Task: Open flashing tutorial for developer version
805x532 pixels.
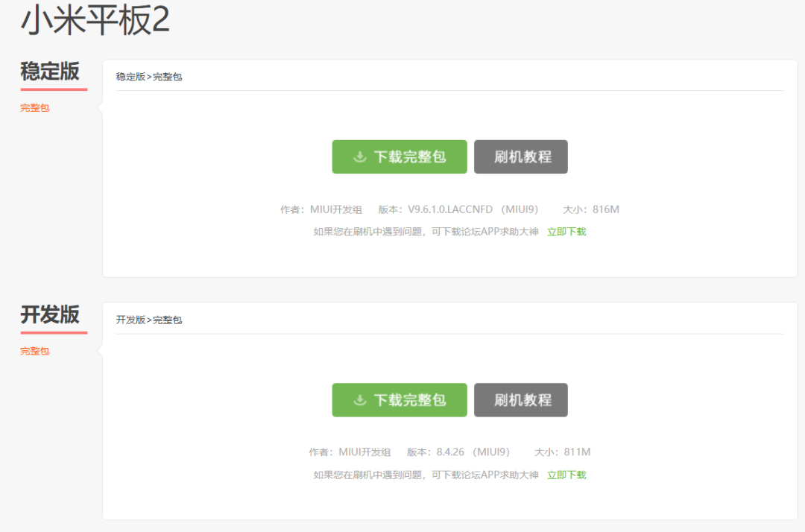Action: point(520,399)
